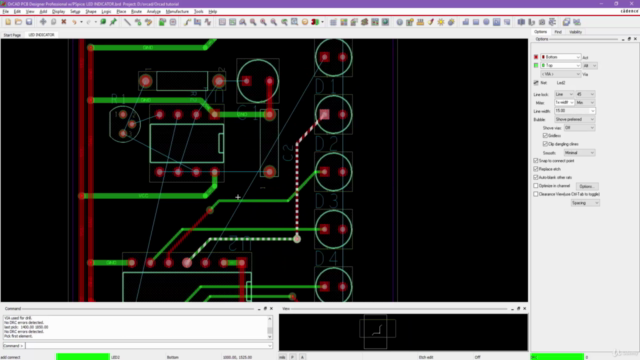Open the Display menu
The width and height of the screenshot is (640, 360).
(x=58, y=12)
